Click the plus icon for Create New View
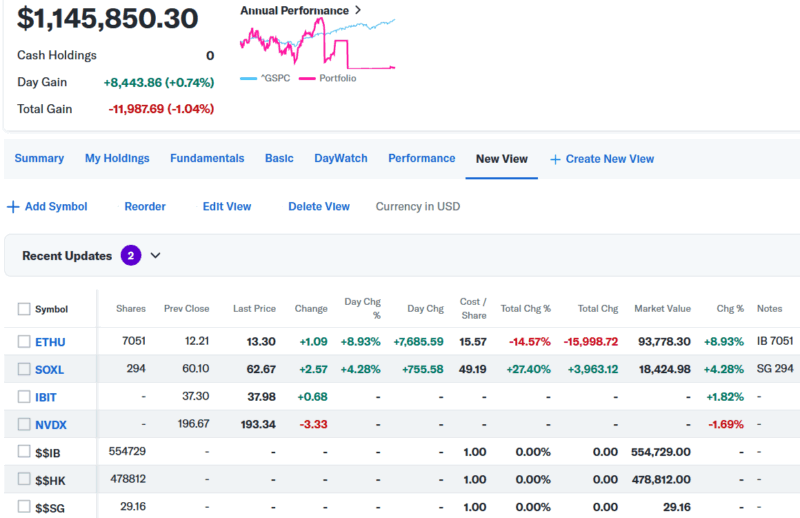 coord(555,159)
